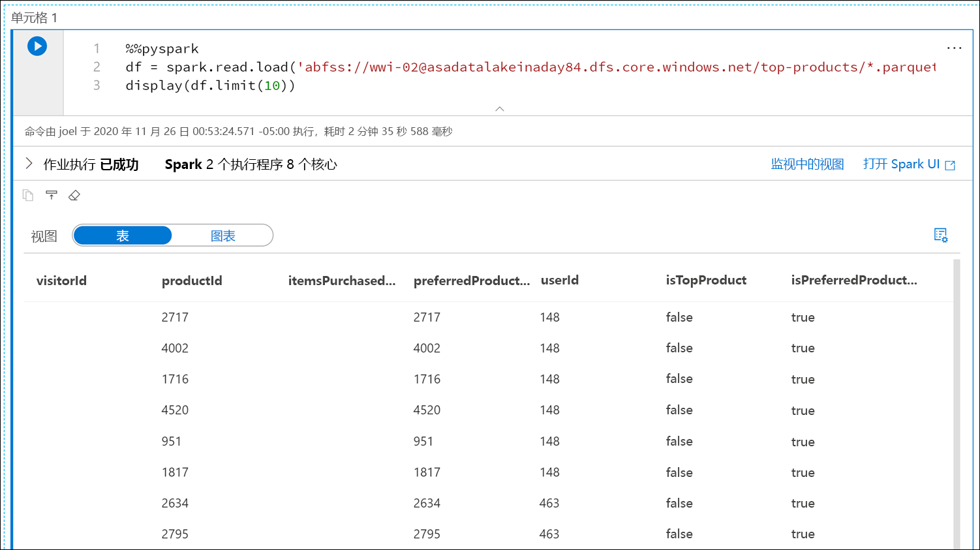Select true cell in the 1817 row

coord(803,472)
